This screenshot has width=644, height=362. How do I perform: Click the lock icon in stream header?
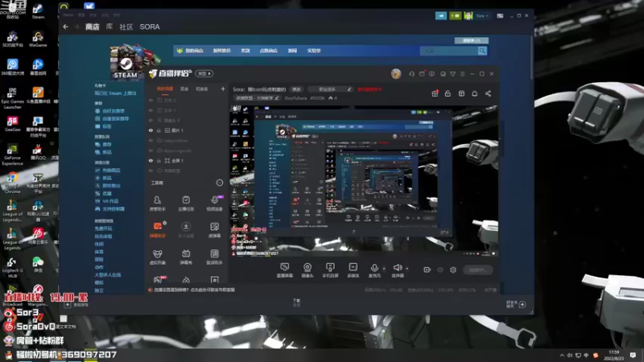[448, 93]
